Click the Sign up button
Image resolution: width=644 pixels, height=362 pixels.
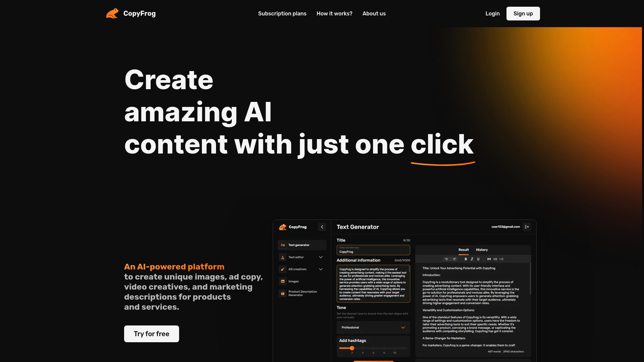tap(523, 13)
